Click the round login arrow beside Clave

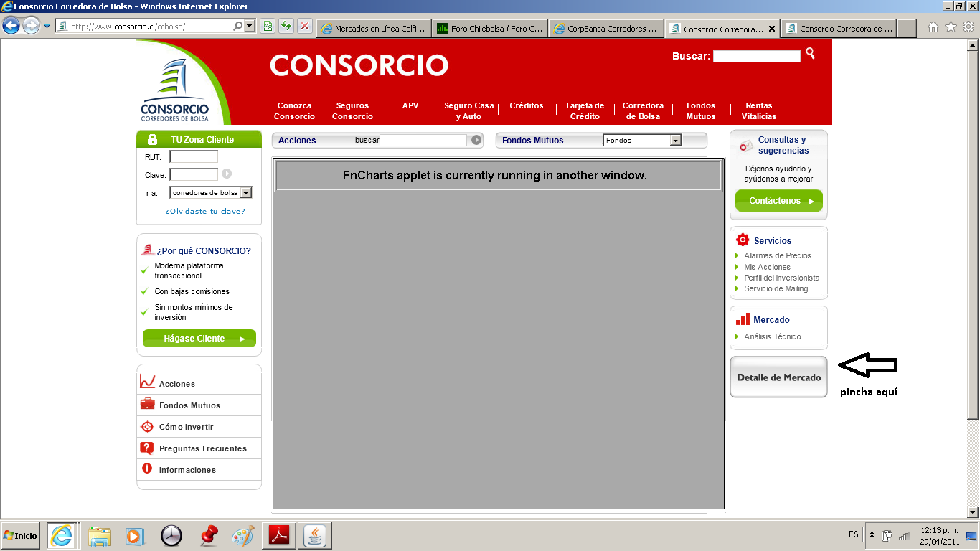pyautogui.click(x=227, y=174)
